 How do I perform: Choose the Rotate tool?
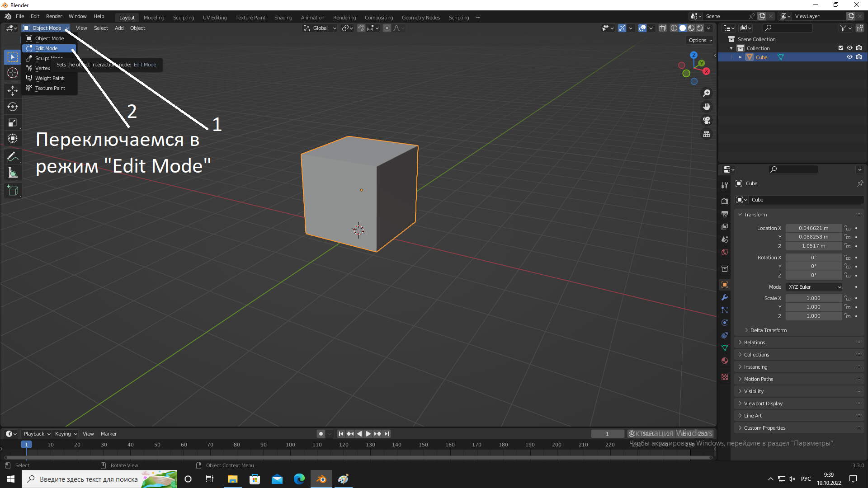point(12,107)
